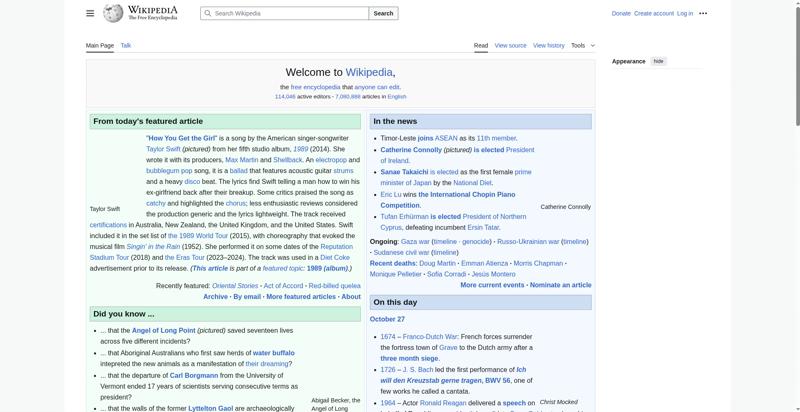Viewport: 800px width, 412px height.
Task: Open the Create account link
Action: click(654, 14)
